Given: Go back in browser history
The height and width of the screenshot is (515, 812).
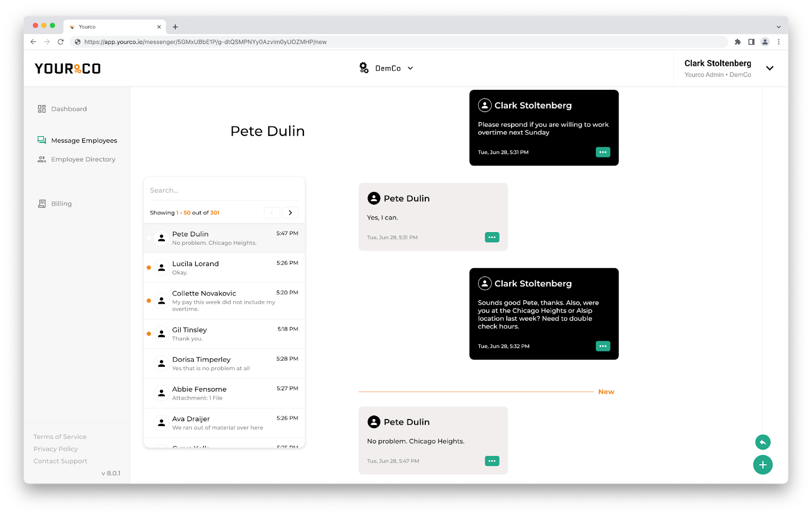Looking at the screenshot, I should 33,42.
